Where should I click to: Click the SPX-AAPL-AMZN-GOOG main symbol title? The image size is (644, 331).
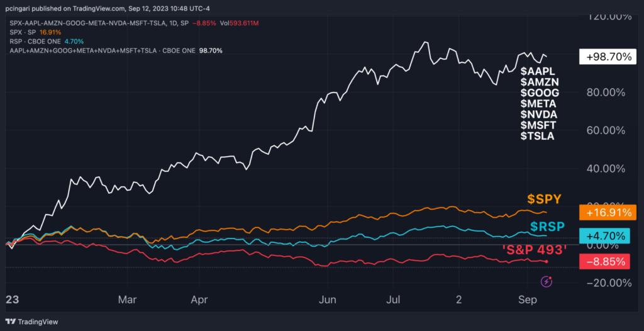click(x=99, y=23)
